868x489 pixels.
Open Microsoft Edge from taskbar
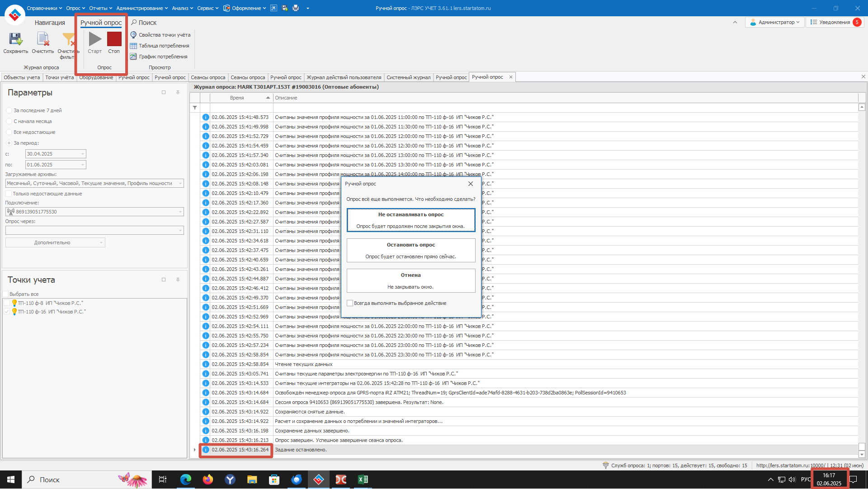tap(186, 480)
